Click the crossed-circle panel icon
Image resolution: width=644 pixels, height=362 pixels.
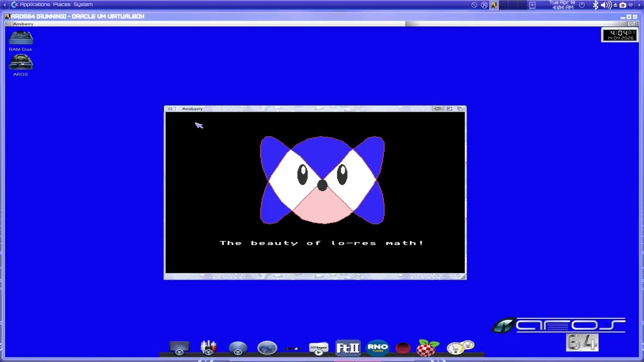point(485,5)
